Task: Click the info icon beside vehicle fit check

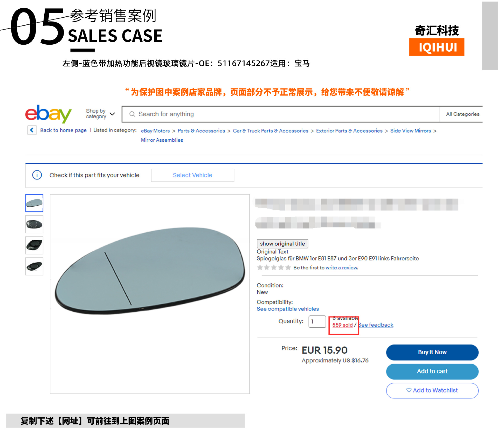Action: [37, 175]
